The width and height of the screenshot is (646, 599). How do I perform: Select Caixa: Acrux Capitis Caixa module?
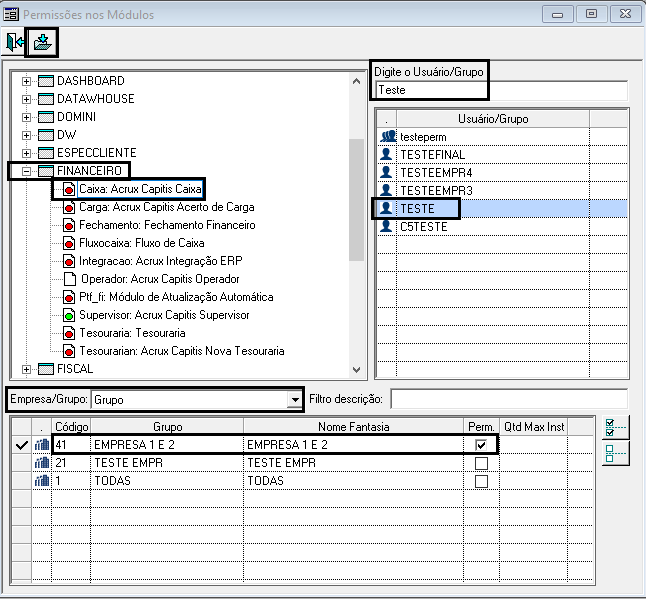pyautogui.click(x=140, y=189)
